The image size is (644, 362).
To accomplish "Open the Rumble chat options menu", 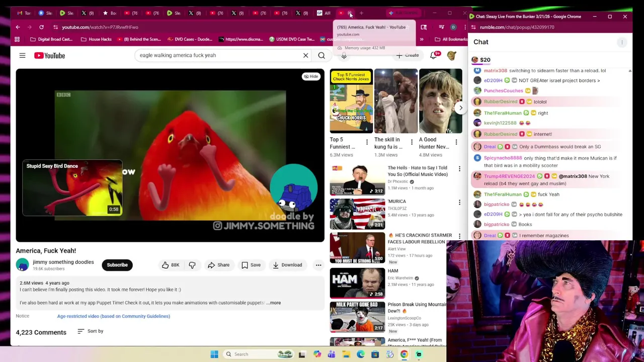I will click(622, 42).
